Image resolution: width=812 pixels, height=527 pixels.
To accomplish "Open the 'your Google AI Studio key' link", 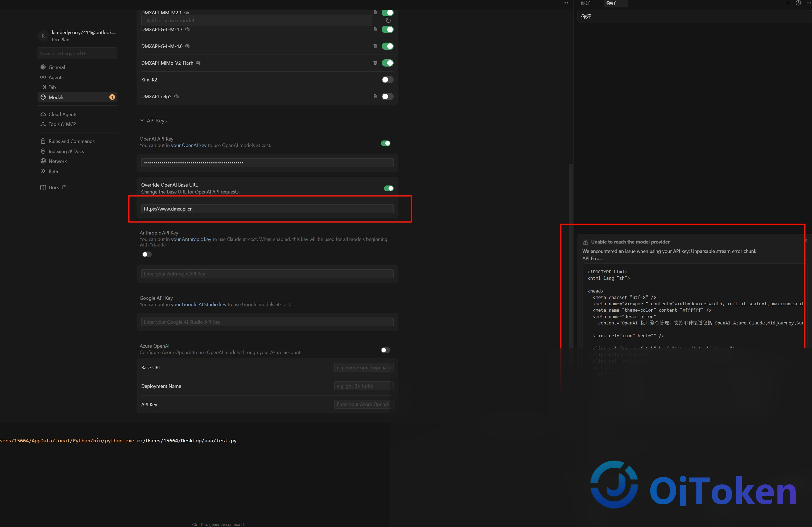I will point(199,304).
